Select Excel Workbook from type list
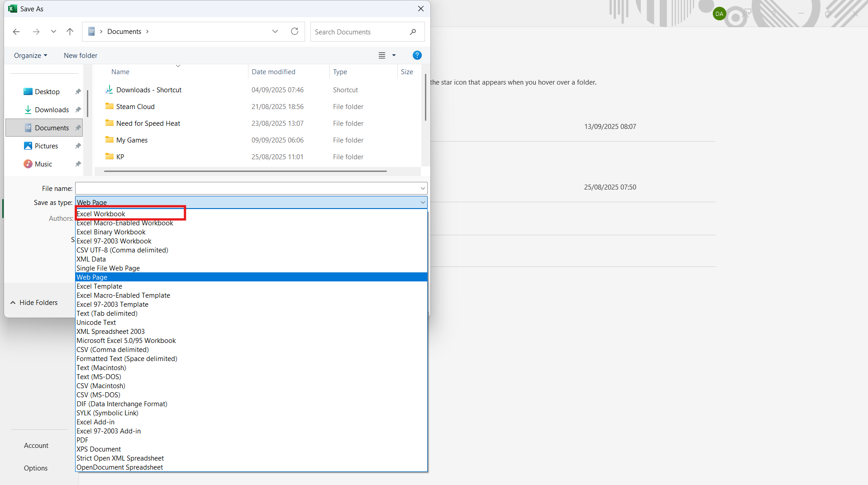This screenshot has width=868, height=485. click(101, 214)
